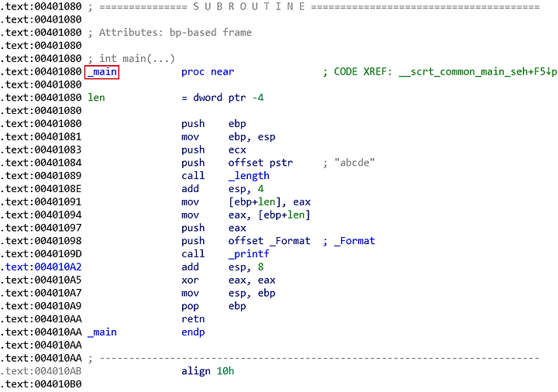The height and width of the screenshot is (392, 558).
Task: Click the ecx operand of push
Action: tap(237, 150)
